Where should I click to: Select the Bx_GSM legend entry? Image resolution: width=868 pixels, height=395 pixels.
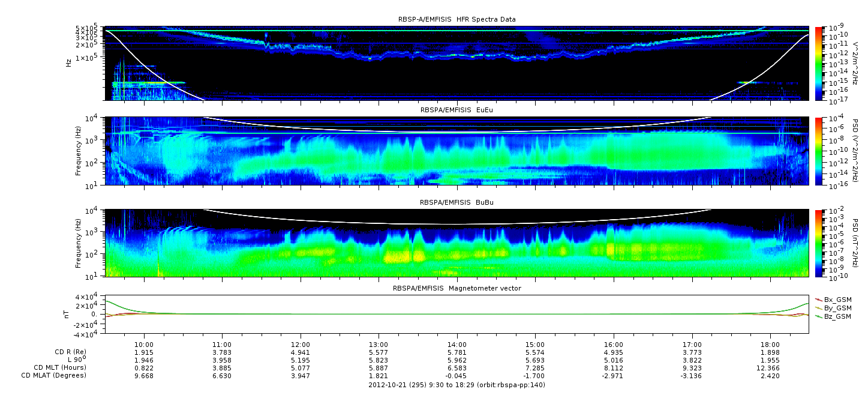coord(836,299)
